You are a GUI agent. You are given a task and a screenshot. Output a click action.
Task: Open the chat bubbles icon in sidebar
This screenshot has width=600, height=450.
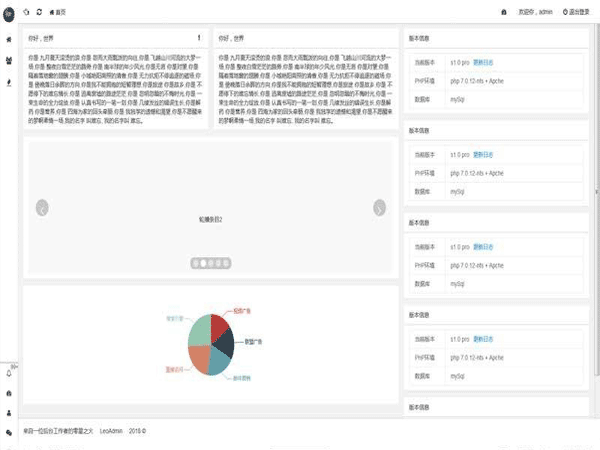(x=9, y=431)
